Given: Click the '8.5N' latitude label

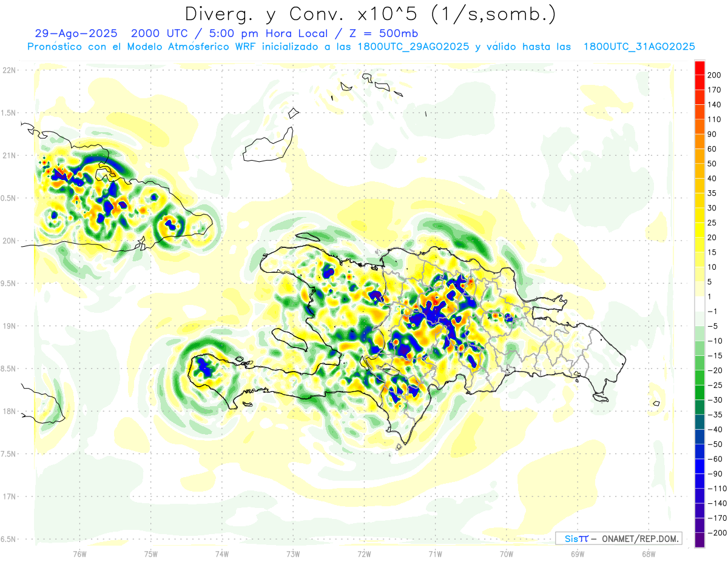Looking at the screenshot, I should point(9,369).
